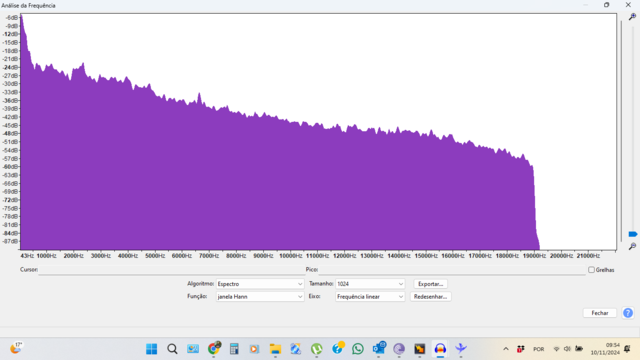Viewport: 640px width, 360px height.
Task: Click the -24dB axis label
Action: coord(11,67)
